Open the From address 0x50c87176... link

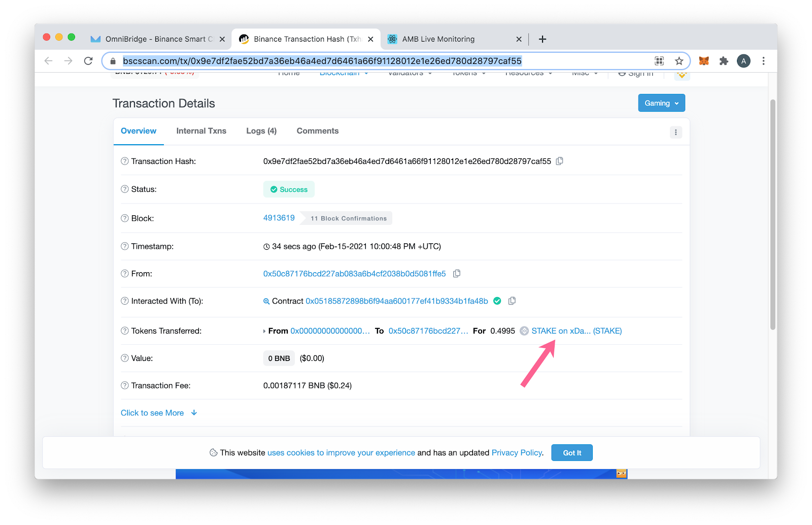tap(354, 274)
